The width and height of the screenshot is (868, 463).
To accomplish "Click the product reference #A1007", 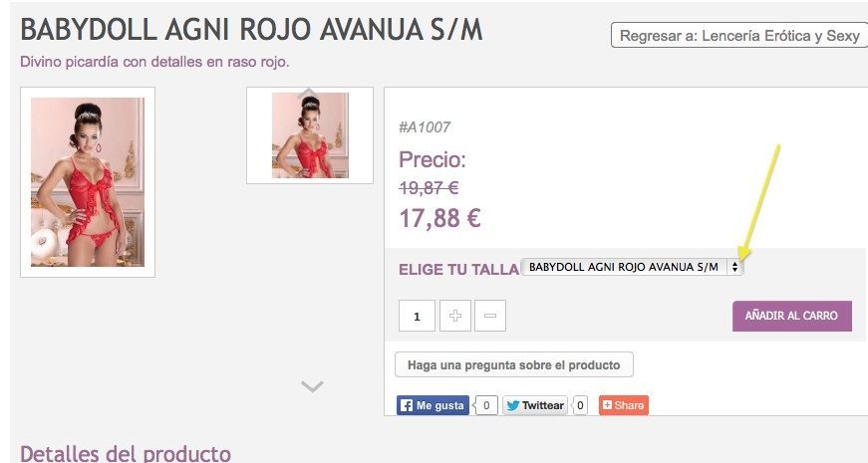I will click(x=425, y=127).
